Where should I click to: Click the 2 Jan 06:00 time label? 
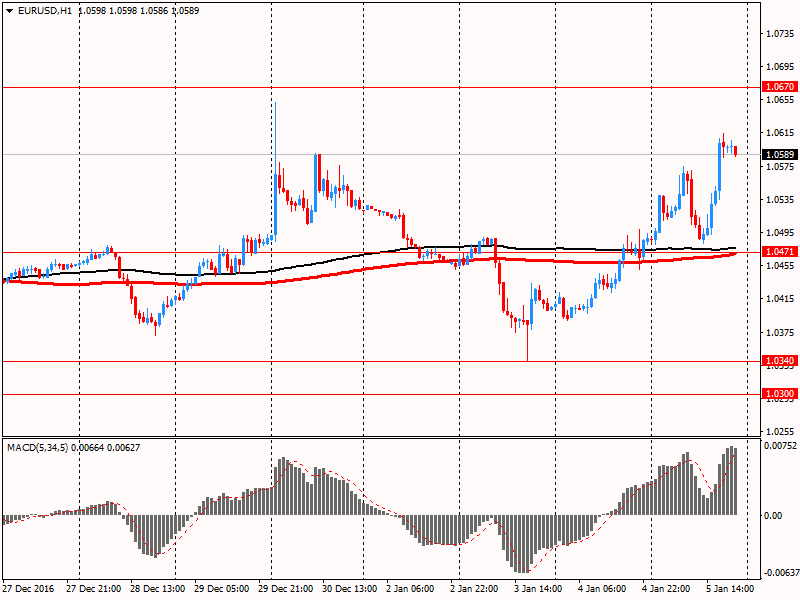point(410,588)
